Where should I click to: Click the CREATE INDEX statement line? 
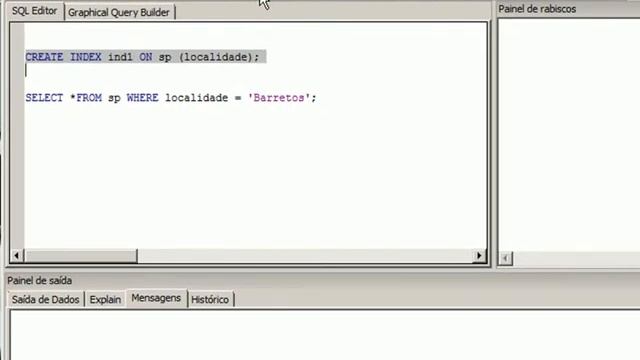tap(142, 57)
